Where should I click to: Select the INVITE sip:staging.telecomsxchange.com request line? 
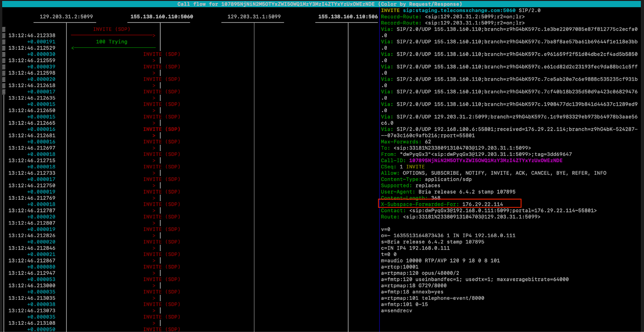[461, 10]
